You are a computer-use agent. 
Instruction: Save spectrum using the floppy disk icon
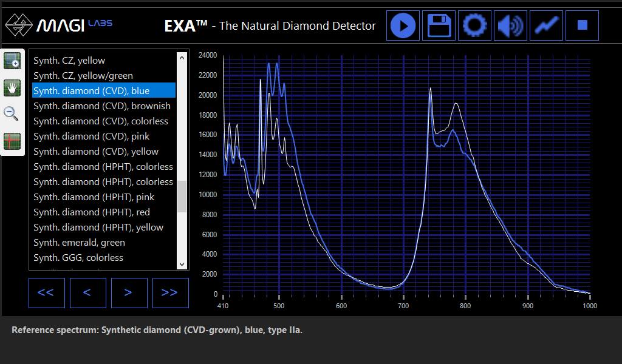click(x=439, y=25)
